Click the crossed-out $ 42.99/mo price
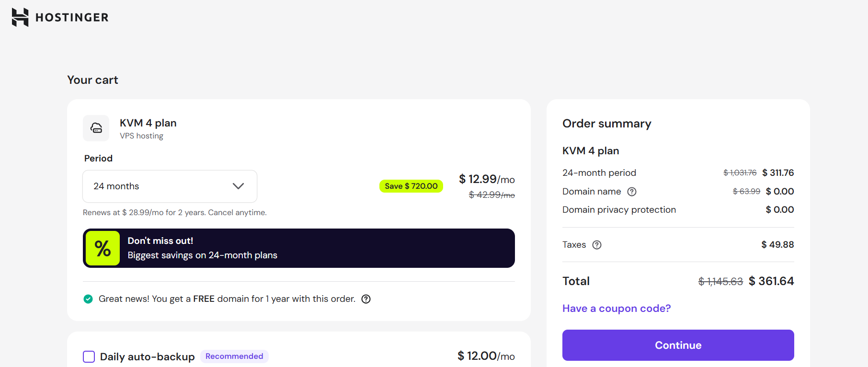 tap(492, 195)
